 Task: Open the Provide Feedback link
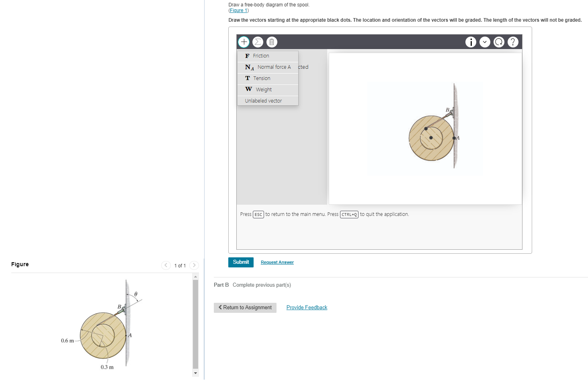coord(307,307)
